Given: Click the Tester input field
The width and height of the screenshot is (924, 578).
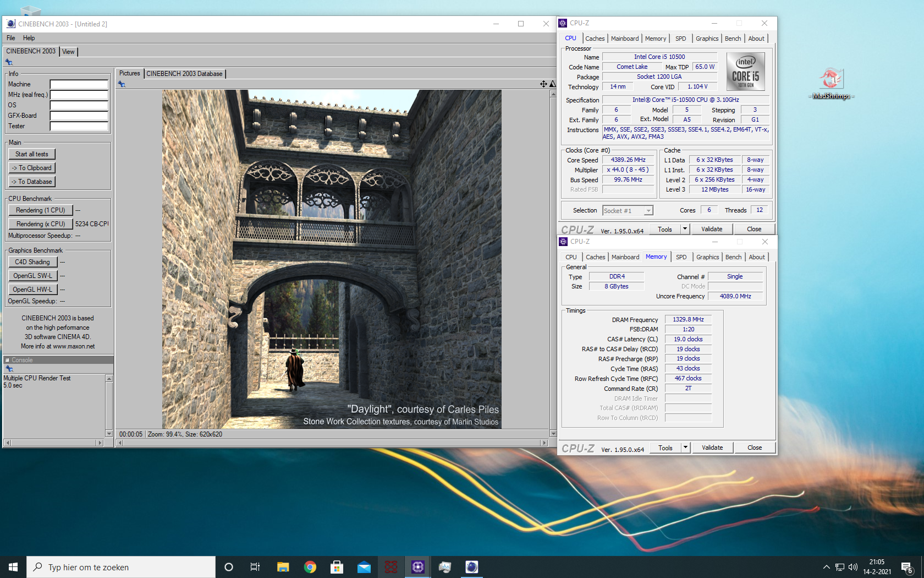Looking at the screenshot, I should 79,126.
